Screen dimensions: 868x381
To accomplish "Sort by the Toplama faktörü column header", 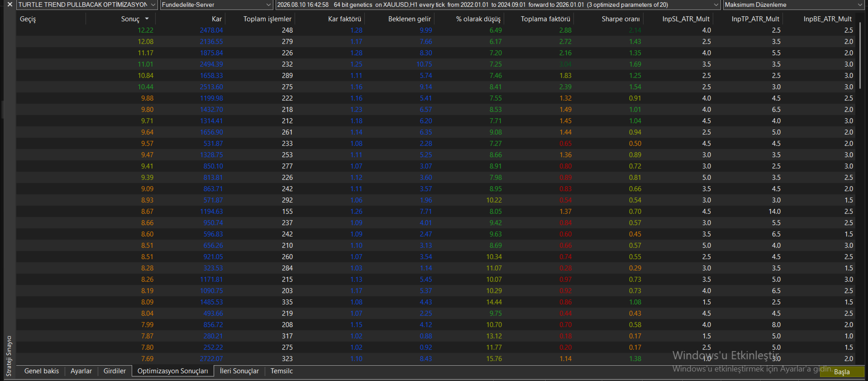I will tap(545, 19).
